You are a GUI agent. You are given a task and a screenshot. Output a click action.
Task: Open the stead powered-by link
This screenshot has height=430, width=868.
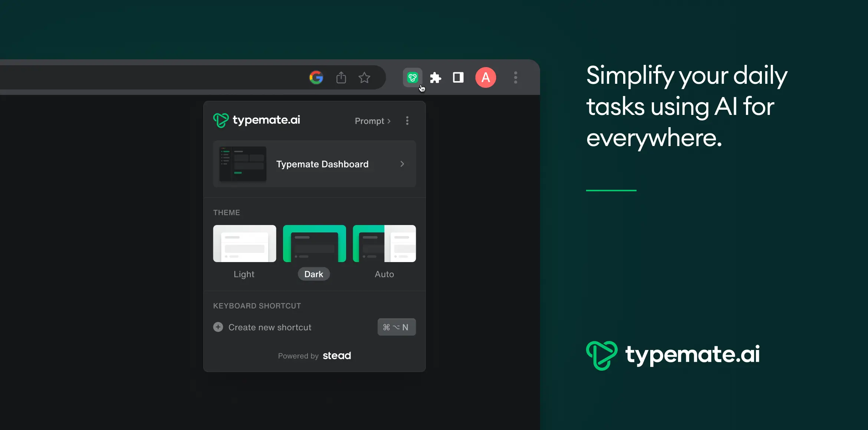point(336,355)
